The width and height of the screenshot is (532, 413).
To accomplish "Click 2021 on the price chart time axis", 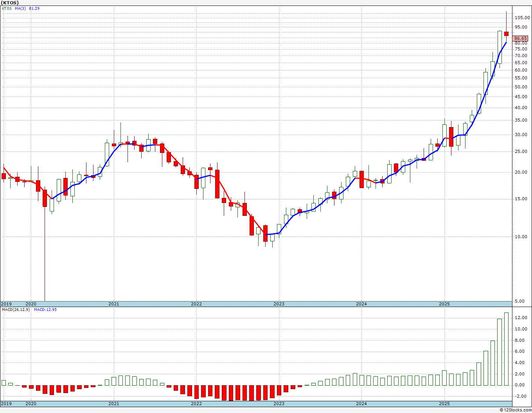I will 114,304.
